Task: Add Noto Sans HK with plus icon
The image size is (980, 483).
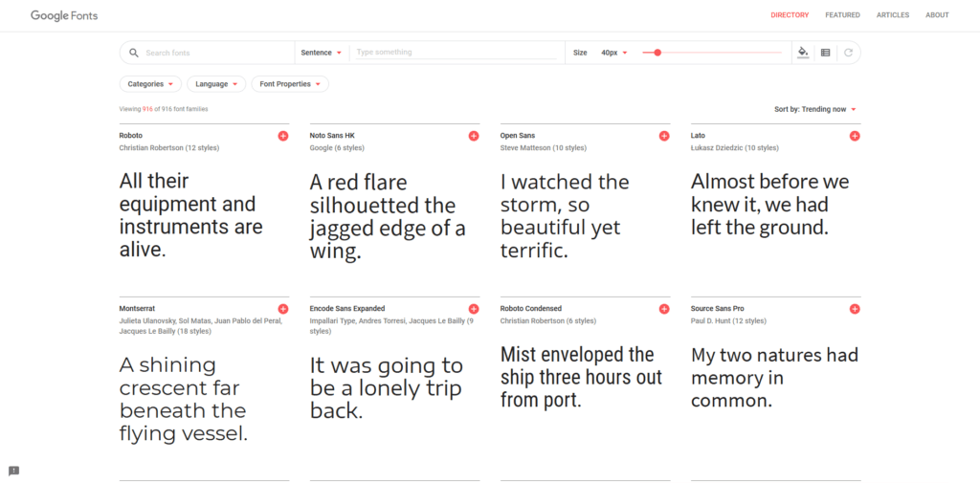Action: 474,136
